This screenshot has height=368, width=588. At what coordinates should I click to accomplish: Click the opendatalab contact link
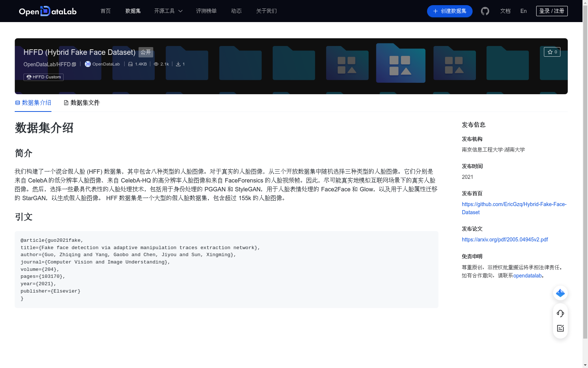(527, 276)
